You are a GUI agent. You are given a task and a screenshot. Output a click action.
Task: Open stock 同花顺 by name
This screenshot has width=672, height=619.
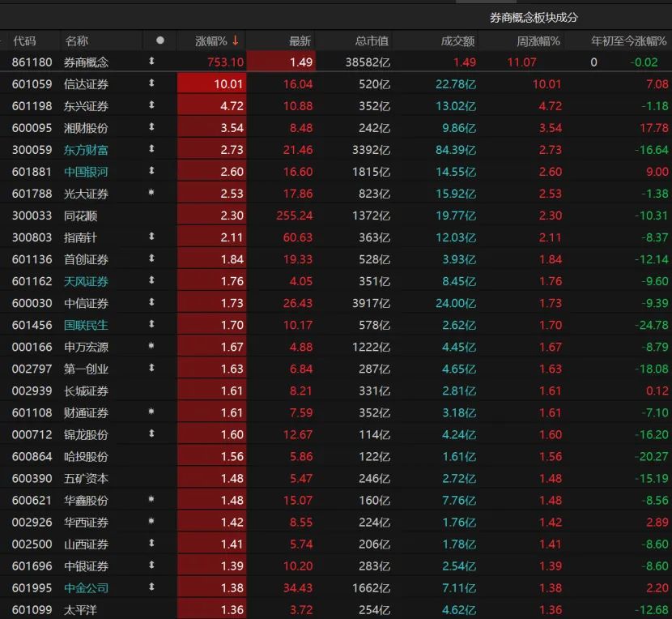tap(81, 216)
